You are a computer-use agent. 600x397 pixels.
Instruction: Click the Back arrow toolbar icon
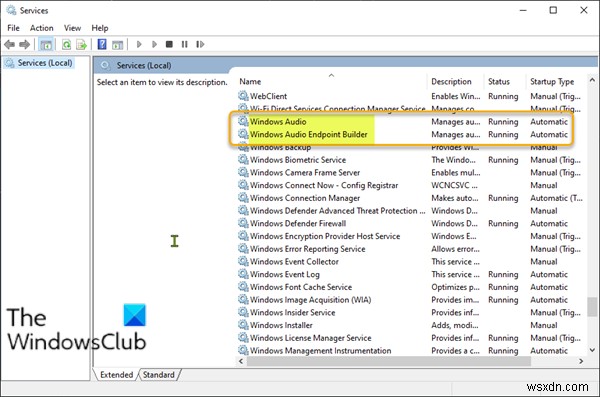pyautogui.click(x=10, y=44)
